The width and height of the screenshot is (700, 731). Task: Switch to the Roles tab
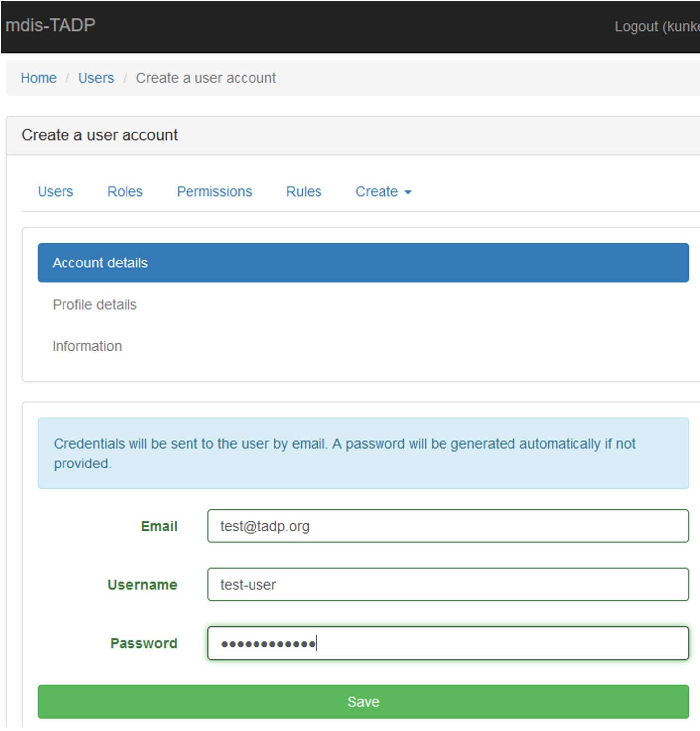pyautogui.click(x=125, y=191)
